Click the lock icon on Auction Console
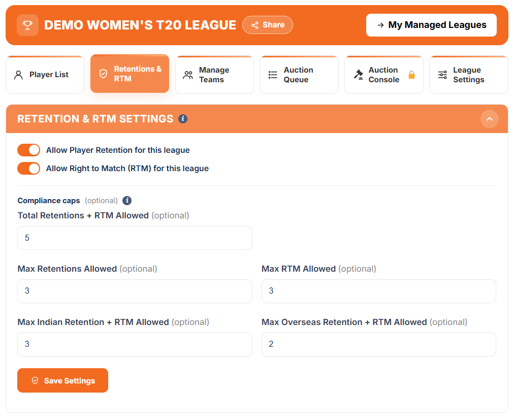Image resolution: width=514 pixels, height=420 pixels. [412, 75]
